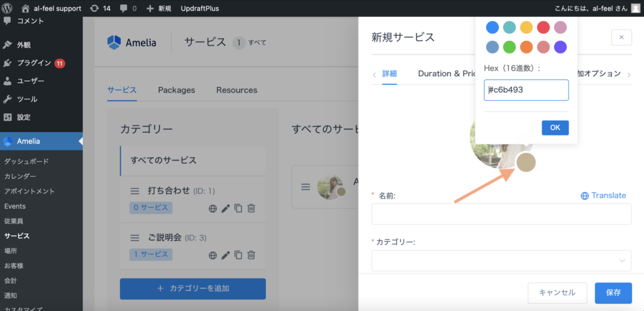Switch to the Resources tab

[x=236, y=90]
